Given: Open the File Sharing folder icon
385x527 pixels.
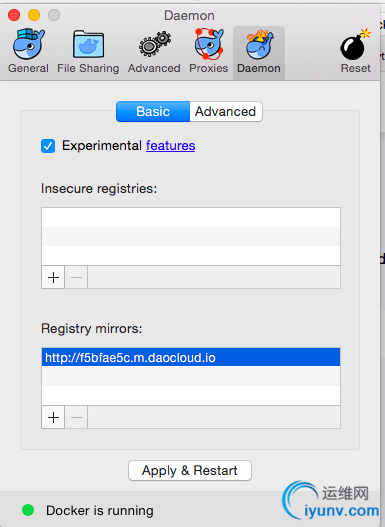Looking at the screenshot, I should click(x=88, y=44).
